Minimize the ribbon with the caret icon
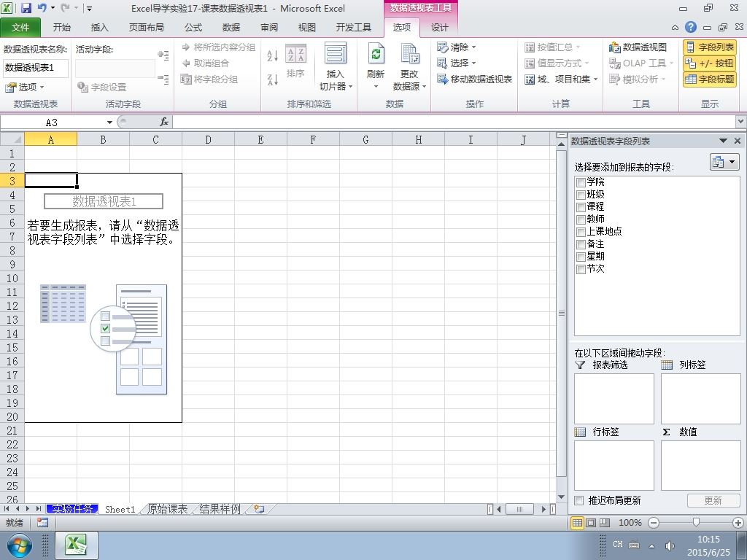 point(675,28)
